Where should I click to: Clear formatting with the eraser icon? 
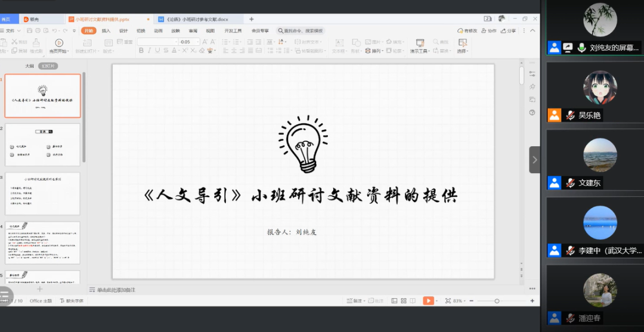202,51
